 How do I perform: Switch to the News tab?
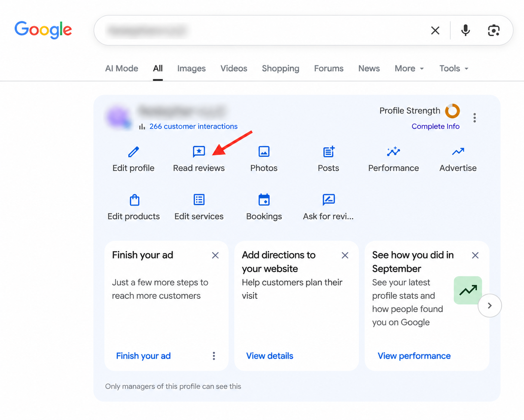[x=369, y=68]
